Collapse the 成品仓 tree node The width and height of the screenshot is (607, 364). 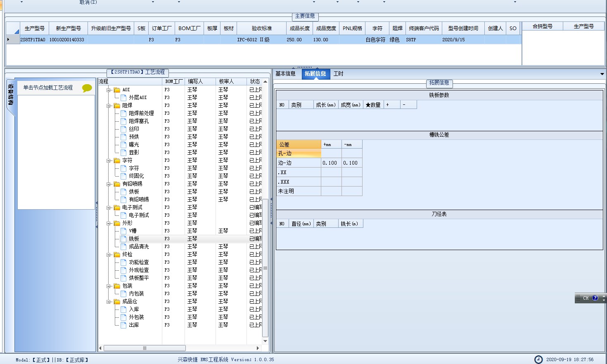pos(109,301)
